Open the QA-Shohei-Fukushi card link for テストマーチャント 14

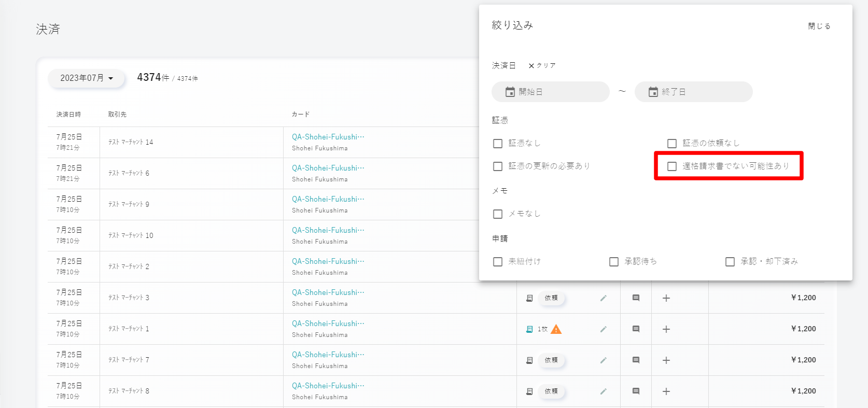pyautogui.click(x=328, y=137)
